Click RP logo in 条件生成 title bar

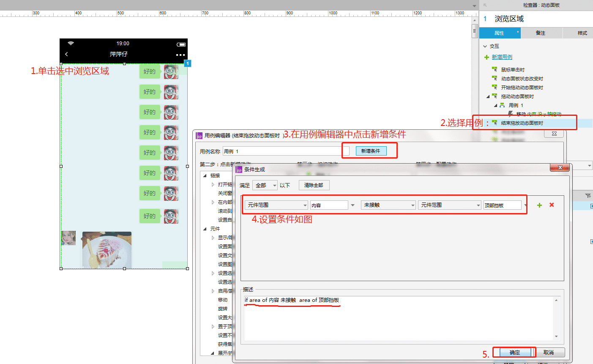(x=239, y=170)
